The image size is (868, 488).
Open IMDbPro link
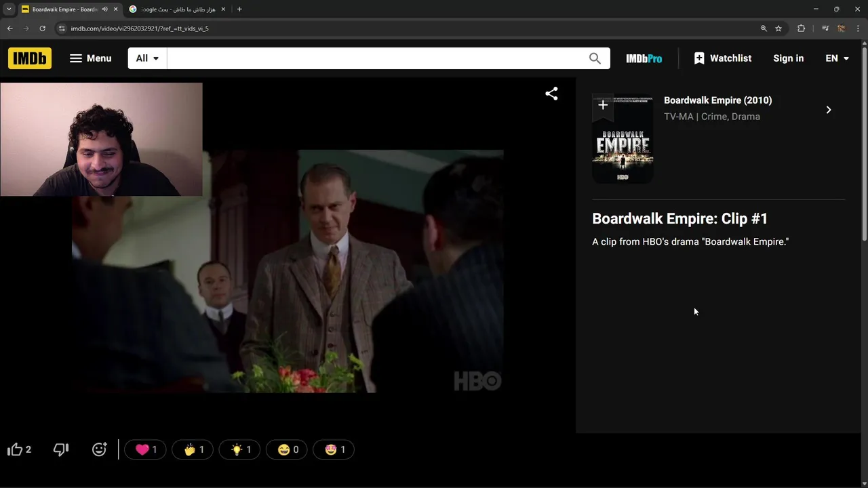click(x=644, y=58)
